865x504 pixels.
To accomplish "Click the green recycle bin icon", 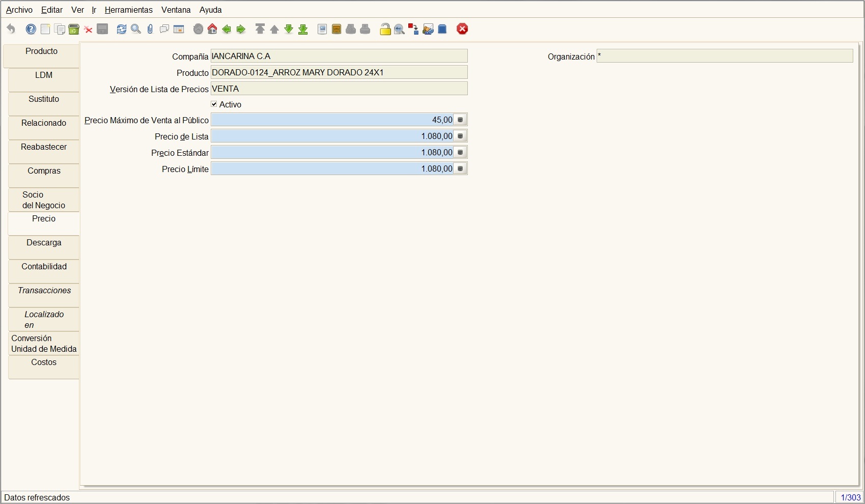I will [74, 29].
